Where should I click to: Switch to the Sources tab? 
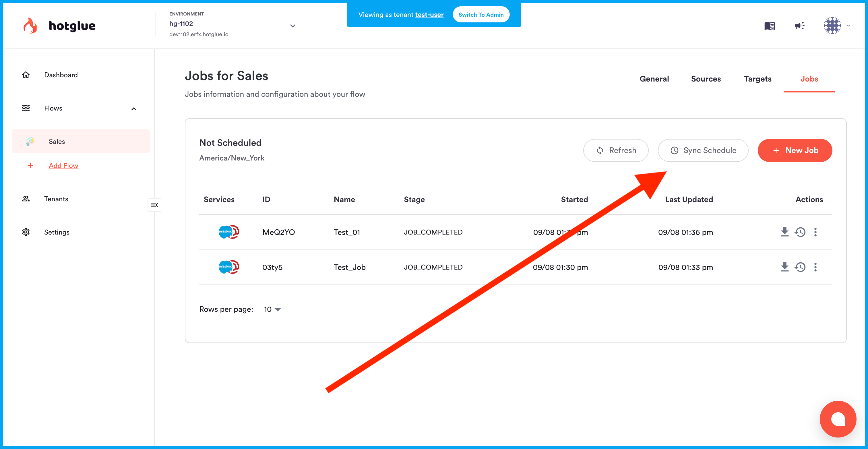coord(706,79)
